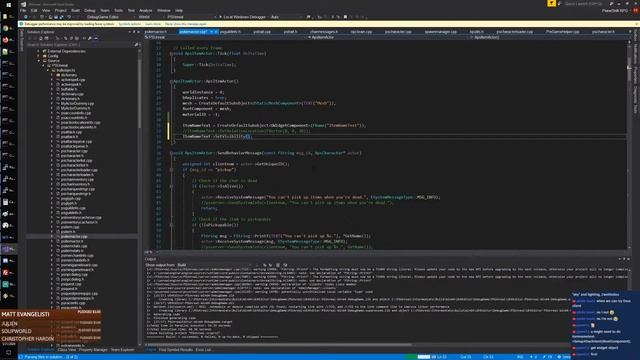Viewport: 640px width, 360px height.
Task: Click the stop debugging square toolbar icon
Action: (345, 17)
